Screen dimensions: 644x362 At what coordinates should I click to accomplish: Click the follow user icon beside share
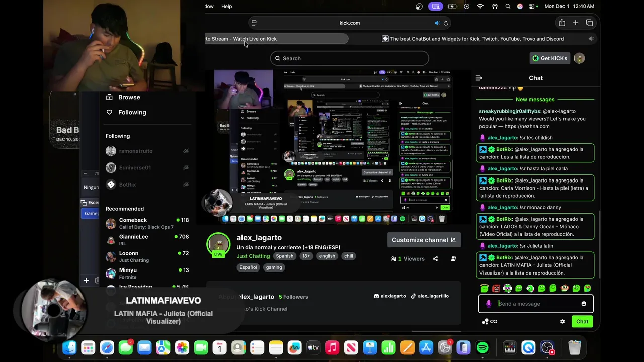tap(453, 259)
